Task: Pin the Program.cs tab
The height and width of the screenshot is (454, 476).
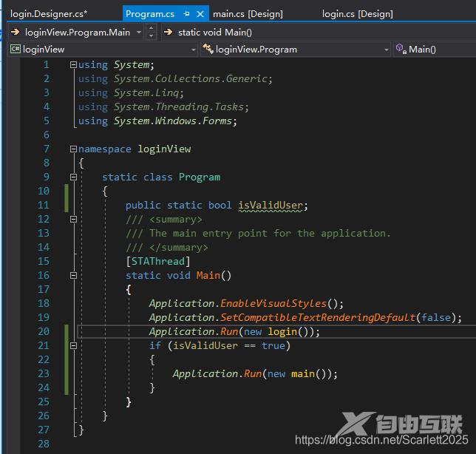Action: (186, 14)
